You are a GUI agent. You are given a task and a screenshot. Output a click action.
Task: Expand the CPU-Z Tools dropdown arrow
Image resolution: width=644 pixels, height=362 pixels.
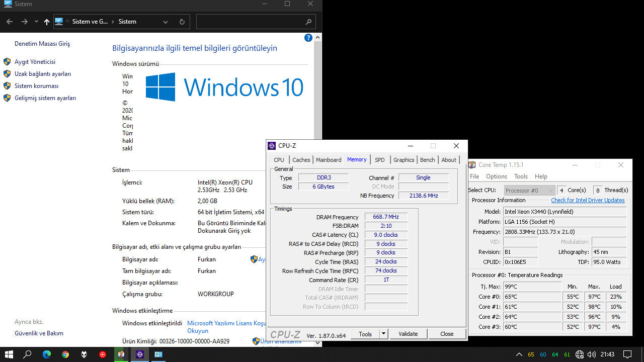click(383, 334)
